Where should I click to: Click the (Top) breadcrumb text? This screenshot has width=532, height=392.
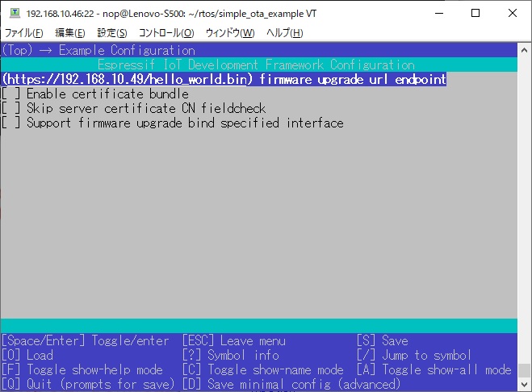(17, 50)
